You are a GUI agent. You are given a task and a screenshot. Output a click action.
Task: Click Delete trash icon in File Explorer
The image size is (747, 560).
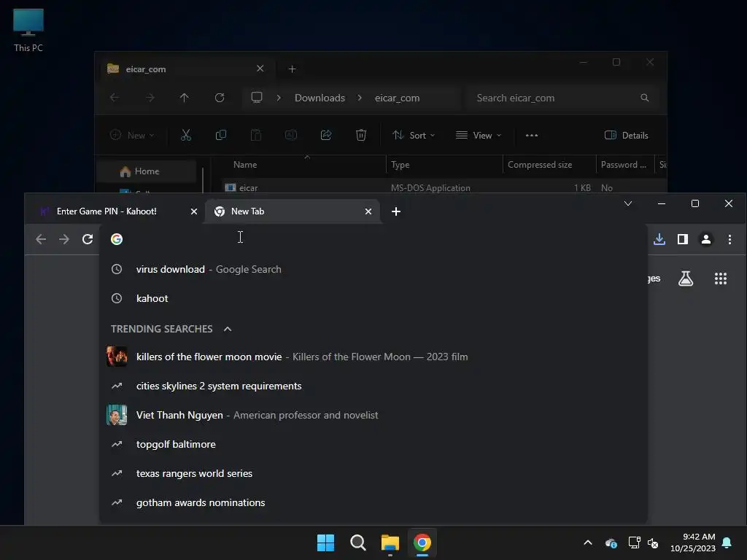click(x=361, y=135)
